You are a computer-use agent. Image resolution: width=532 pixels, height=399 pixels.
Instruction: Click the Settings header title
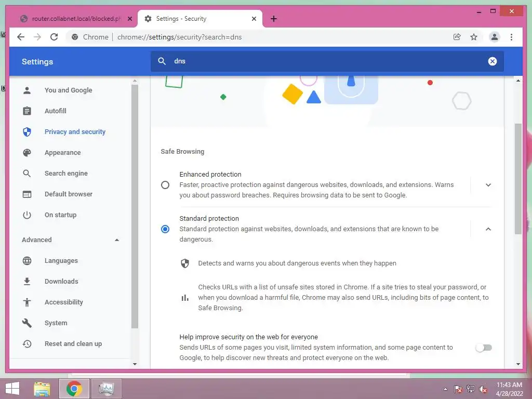click(37, 62)
